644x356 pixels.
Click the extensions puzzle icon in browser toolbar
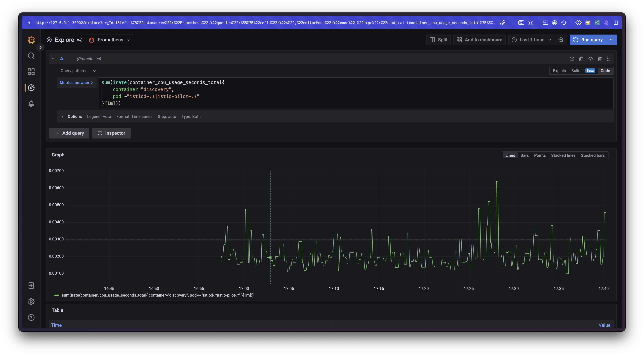pyautogui.click(x=578, y=23)
